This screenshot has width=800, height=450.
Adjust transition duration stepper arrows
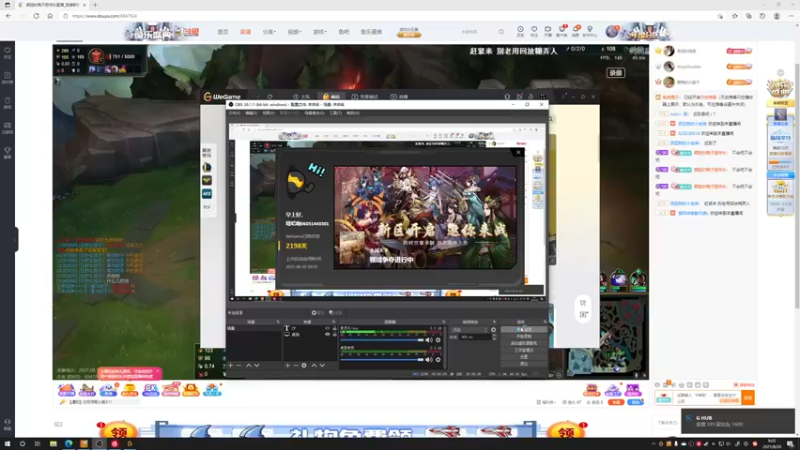[494, 337]
